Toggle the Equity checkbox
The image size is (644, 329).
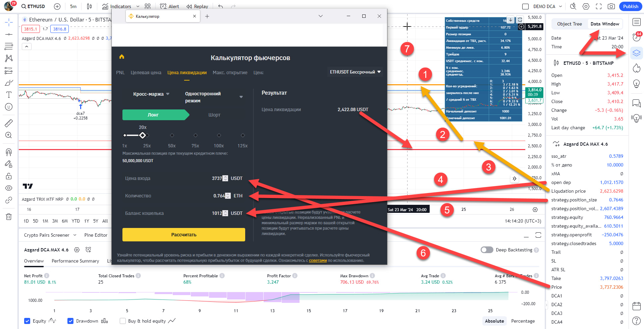(27, 321)
